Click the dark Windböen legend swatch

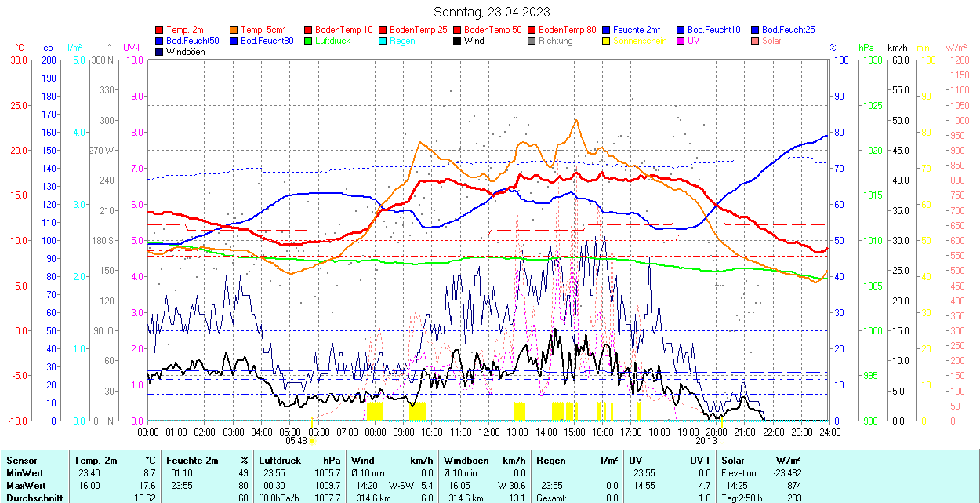(x=160, y=52)
